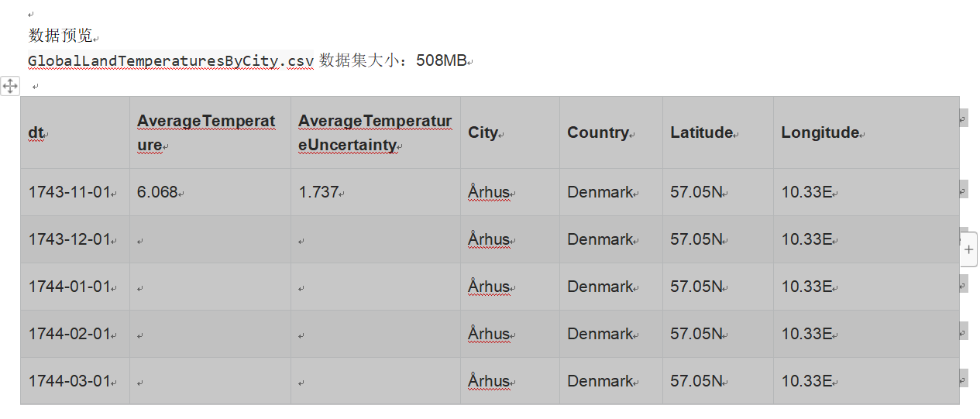Click the 数据预览 heading text

60,36
